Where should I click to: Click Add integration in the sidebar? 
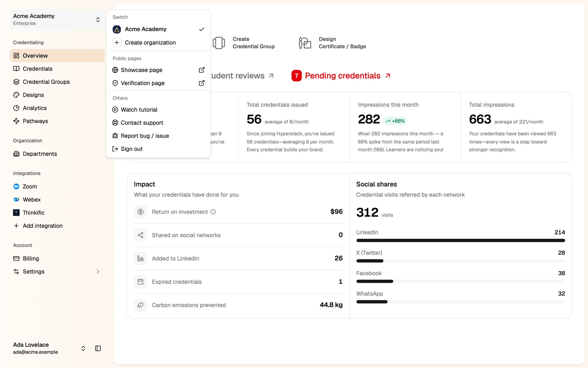[x=57, y=226]
